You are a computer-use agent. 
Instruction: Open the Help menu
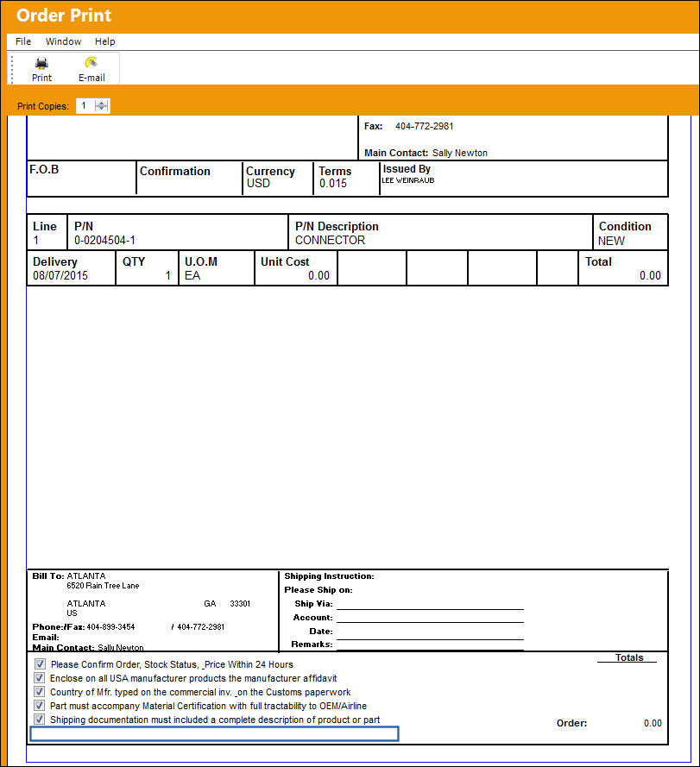click(104, 41)
